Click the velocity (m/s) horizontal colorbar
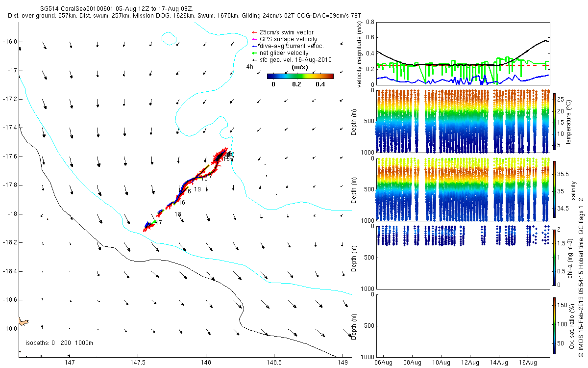The image size is (588, 368). click(300, 76)
